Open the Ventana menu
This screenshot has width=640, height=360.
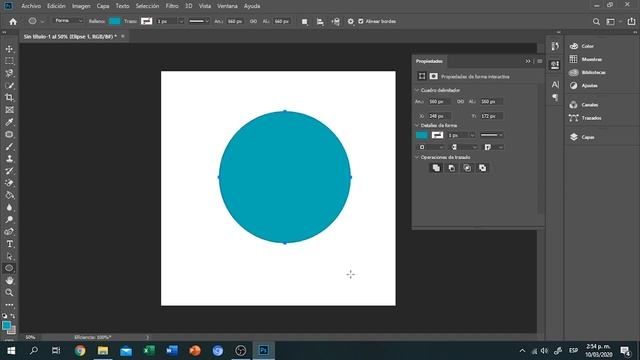coord(227,6)
